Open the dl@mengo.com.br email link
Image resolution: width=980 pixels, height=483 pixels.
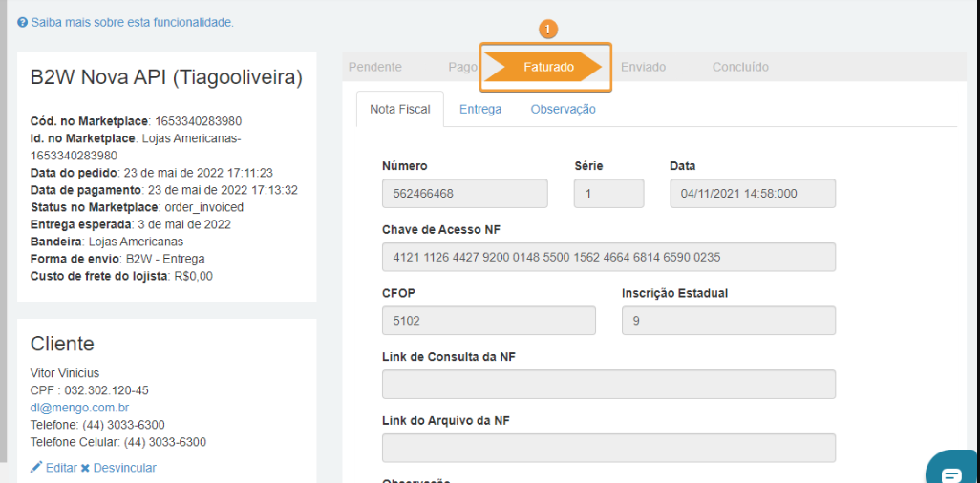pos(80,408)
